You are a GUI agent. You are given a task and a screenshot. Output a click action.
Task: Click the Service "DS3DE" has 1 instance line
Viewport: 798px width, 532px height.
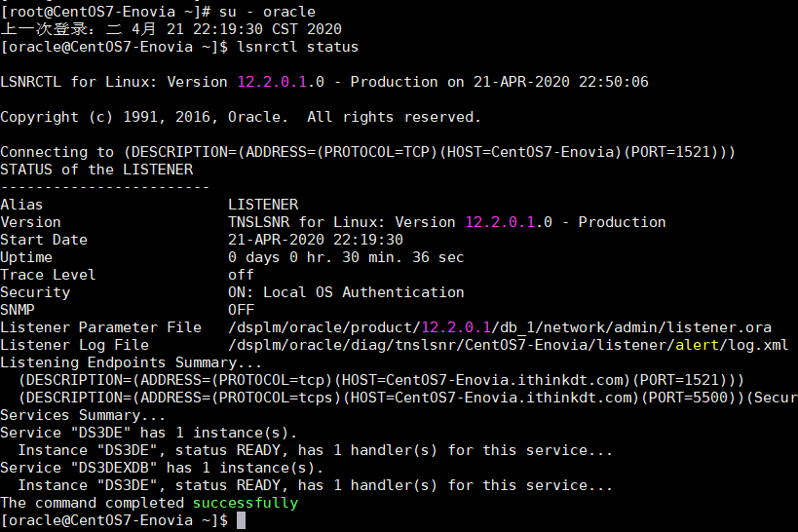coord(149,433)
